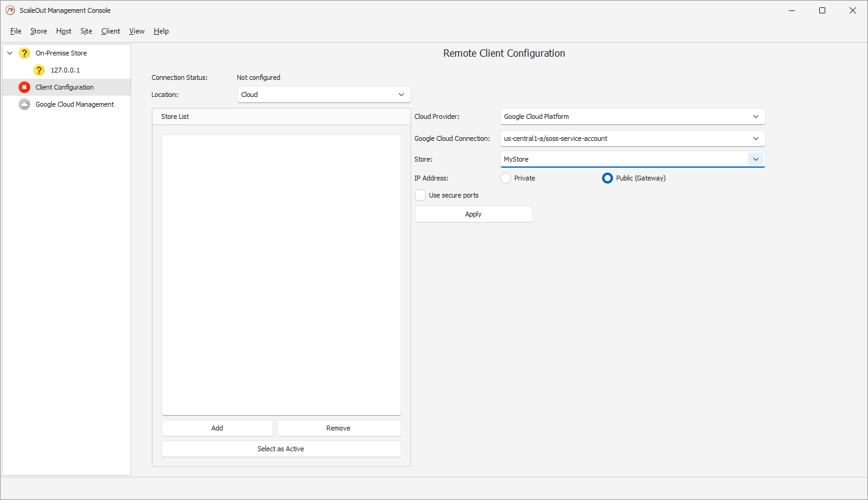Click the Add button under Store List
The width and height of the screenshot is (868, 500).
(x=217, y=428)
